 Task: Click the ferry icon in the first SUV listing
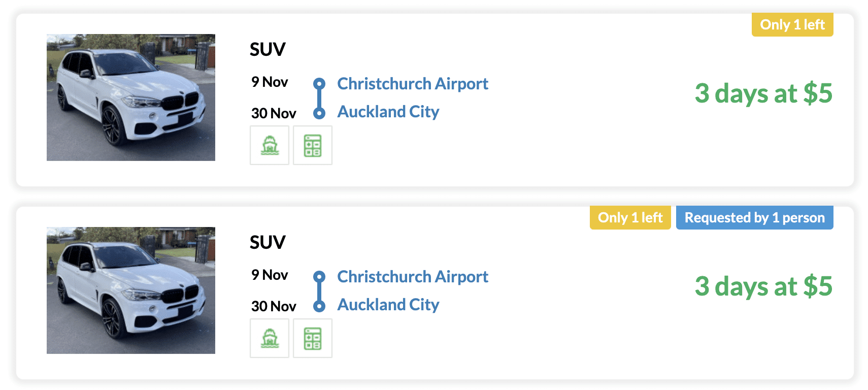(270, 145)
